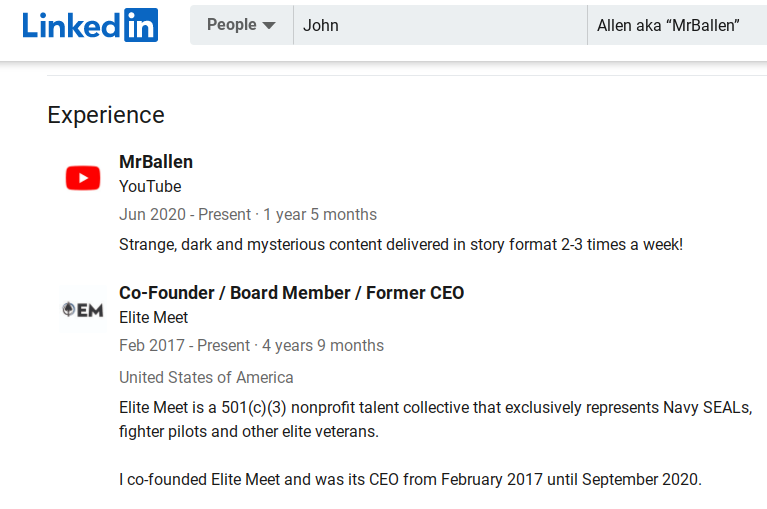The image size is (767, 509).
Task: Click the LinkedIn logo to go home
Action: [90, 25]
